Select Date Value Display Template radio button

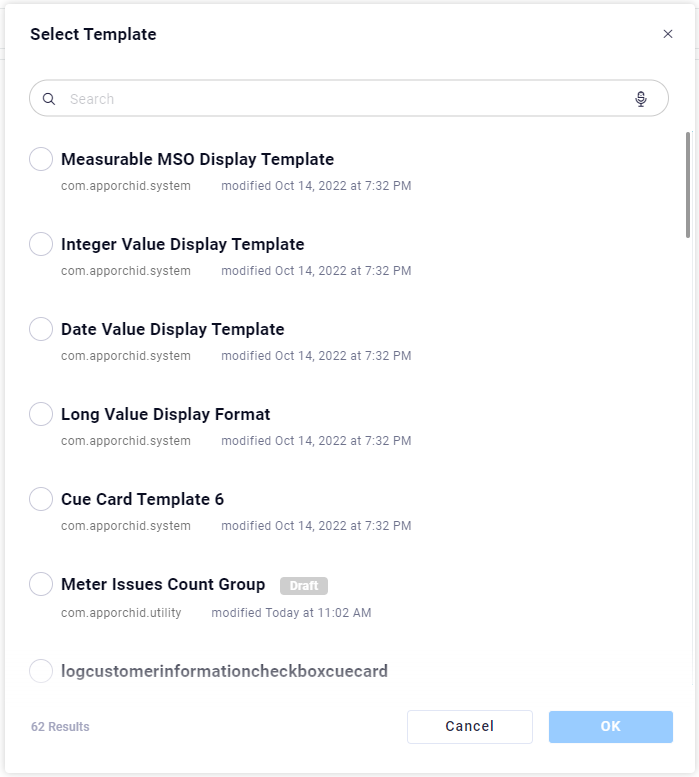pyautogui.click(x=41, y=329)
